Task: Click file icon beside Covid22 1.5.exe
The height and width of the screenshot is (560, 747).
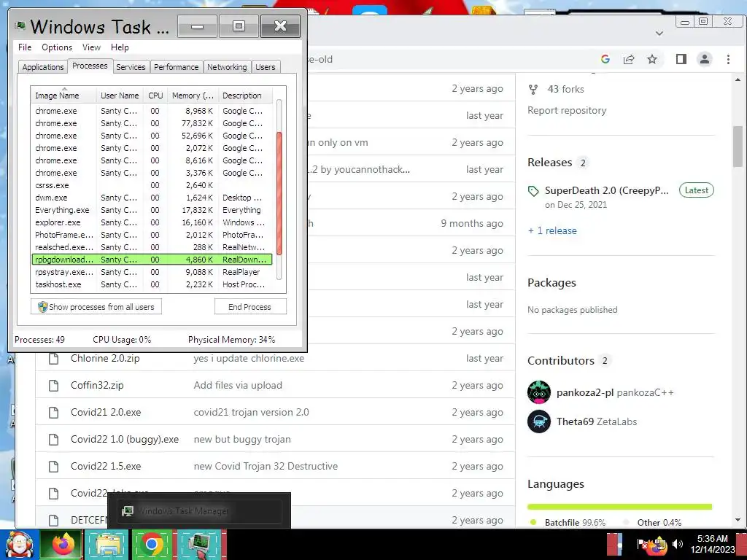Action: point(54,466)
